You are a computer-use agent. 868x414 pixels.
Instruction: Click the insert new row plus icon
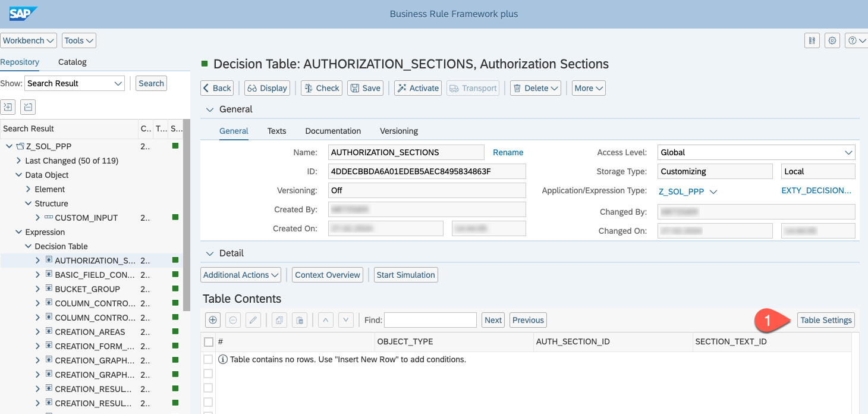tap(213, 320)
